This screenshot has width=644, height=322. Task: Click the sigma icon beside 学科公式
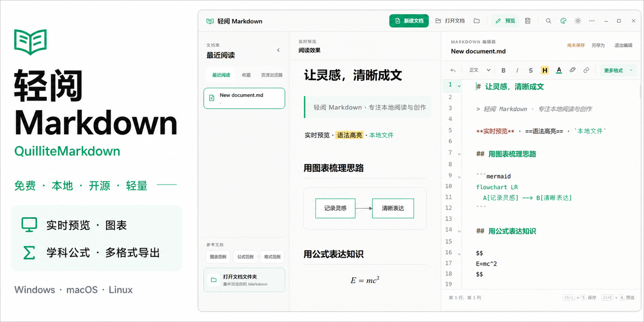(29, 252)
